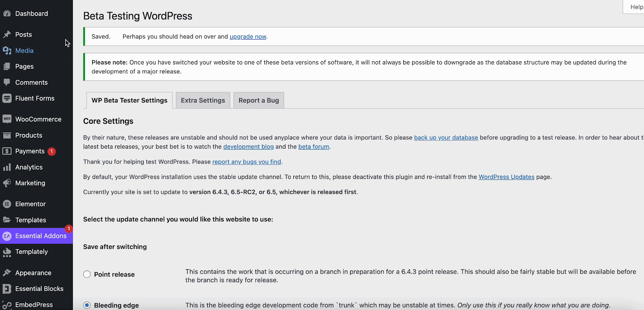Image resolution: width=644 pixels, height=310 pixels.
Task: Open the 'back up your database' link
Action: click(x=446, y=137)
